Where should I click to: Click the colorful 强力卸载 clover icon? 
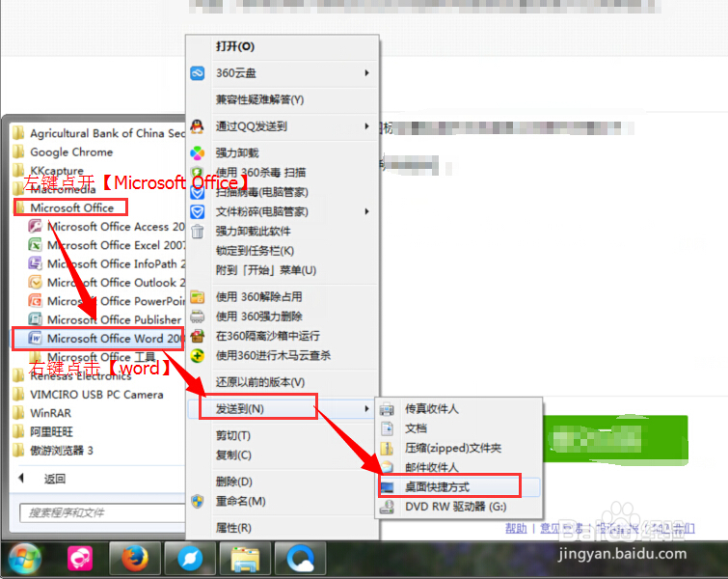(198, 152)
